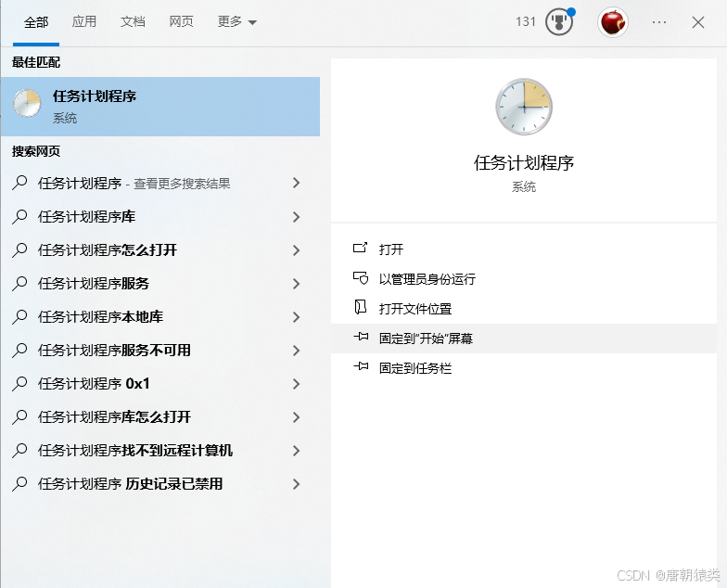The image size is (727, 588).
Task: Expand chevron for 查看更多搜索结果 row
Action: tap(297, 184)
